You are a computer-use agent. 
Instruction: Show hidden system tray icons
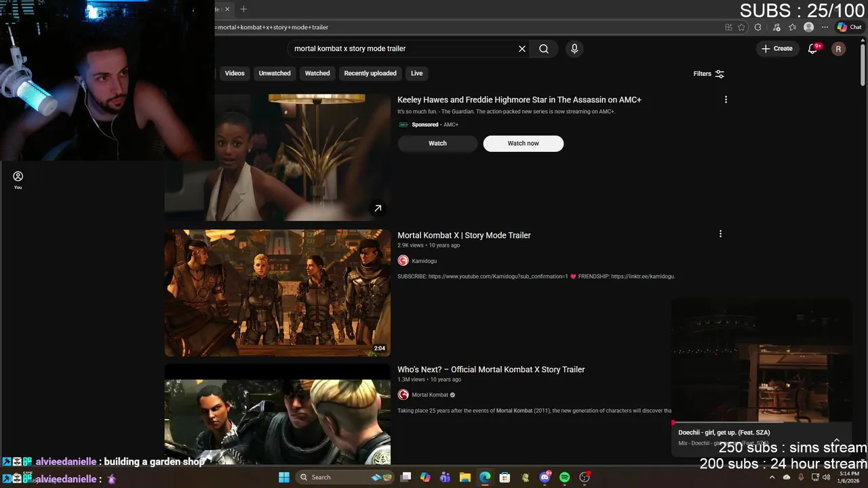[772, 477]
